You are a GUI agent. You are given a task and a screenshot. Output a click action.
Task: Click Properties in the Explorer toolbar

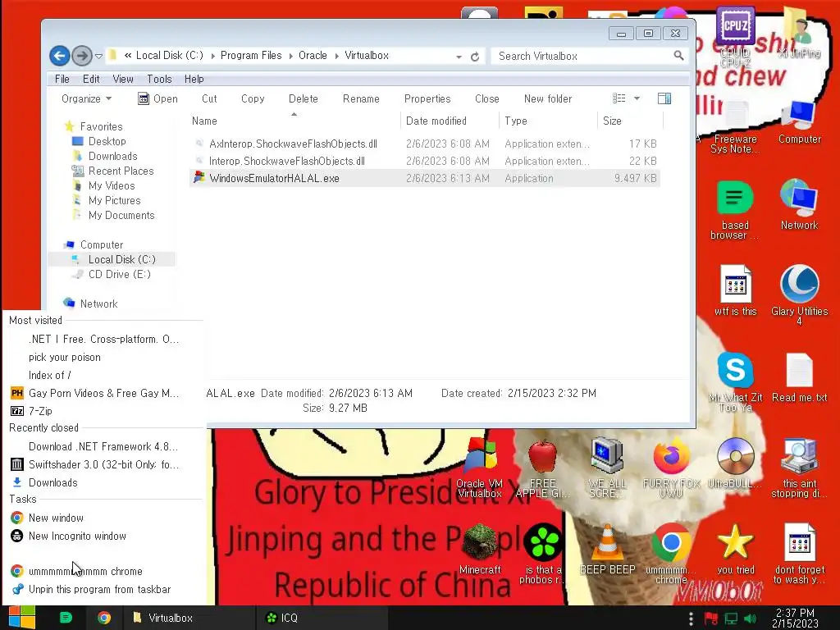pos(427,98)
